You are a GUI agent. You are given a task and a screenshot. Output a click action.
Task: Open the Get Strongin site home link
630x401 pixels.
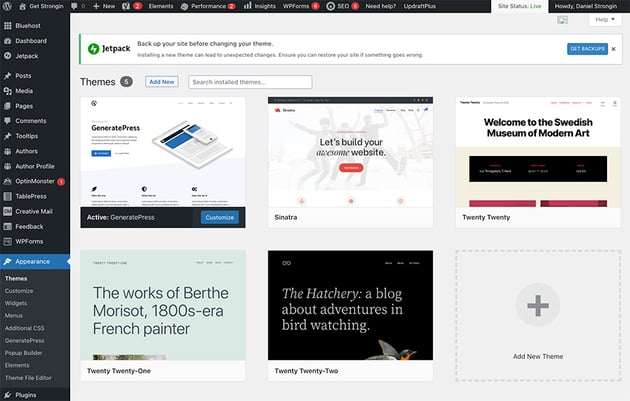41,6
